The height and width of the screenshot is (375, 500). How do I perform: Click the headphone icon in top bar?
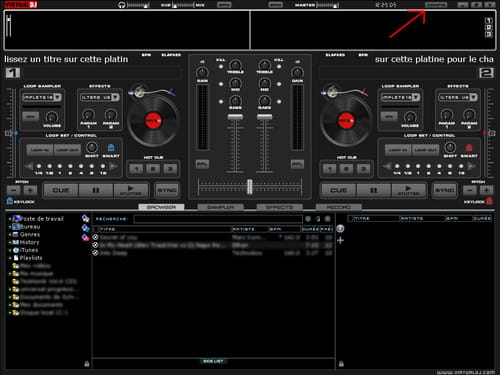tap(122, 5)
